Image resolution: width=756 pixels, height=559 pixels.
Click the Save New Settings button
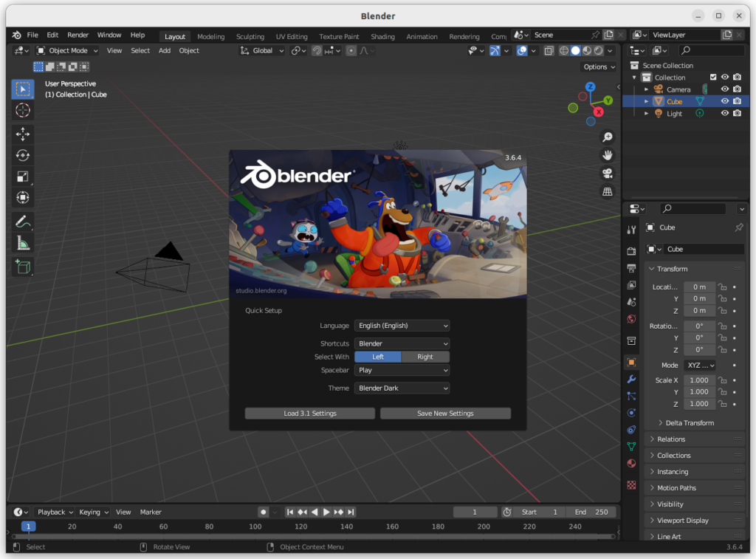[x=445, y=413]
